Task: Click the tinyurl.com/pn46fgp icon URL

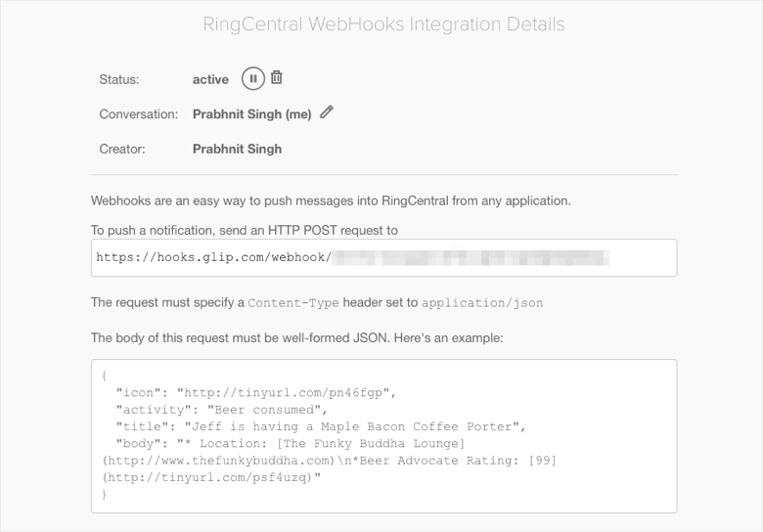Action: pos(285,392)
